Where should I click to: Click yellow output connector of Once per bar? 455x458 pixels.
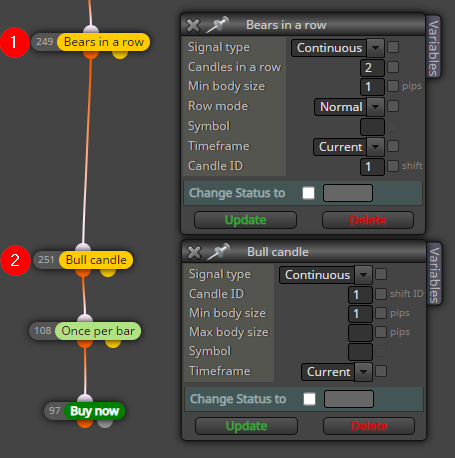coord(113,343)
